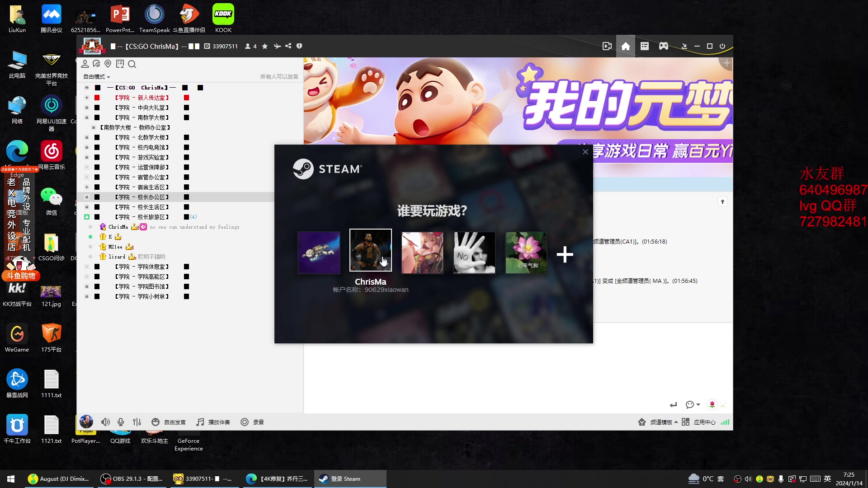Close the Steam account picker dialog
Viewport: 868px width, 488px height.
coord(585,152)
